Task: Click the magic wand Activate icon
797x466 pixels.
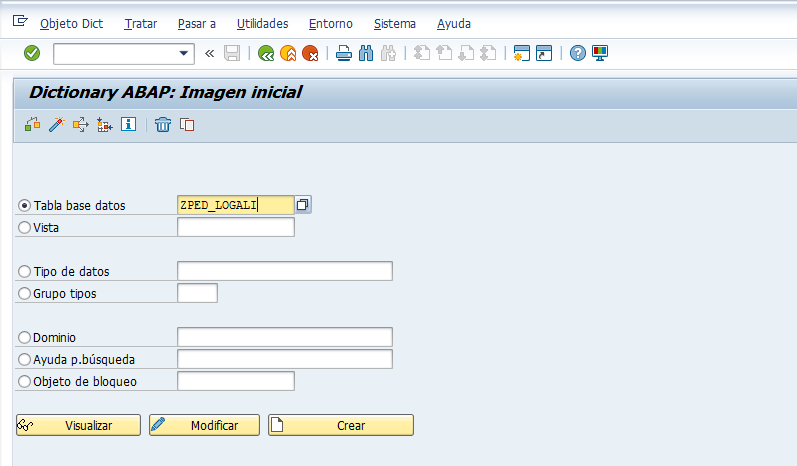Action: tap(56, 125)
